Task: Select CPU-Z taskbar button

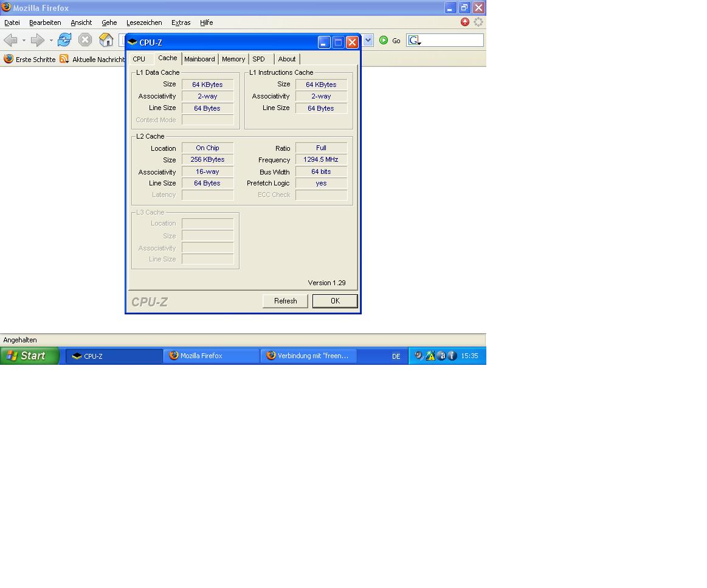Action: [114, 356]
